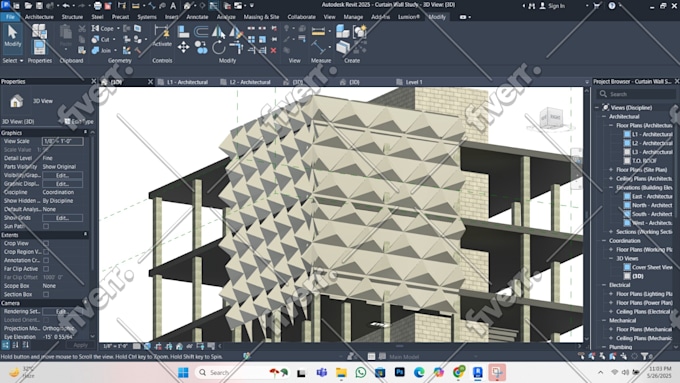Image resolution: width=680 pixels, height=383 pixels.
Task: Click the Project Browser search box
Action: pyautogui.click(x=635, y=94)
